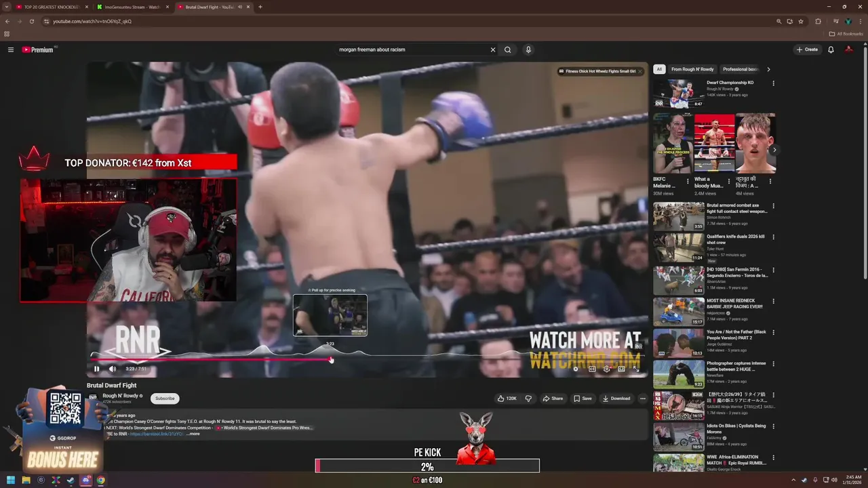Open the Dwarf Championship KO video thumbnail
Viewport: 868px width, 488px height.
[x=679, y=94]
